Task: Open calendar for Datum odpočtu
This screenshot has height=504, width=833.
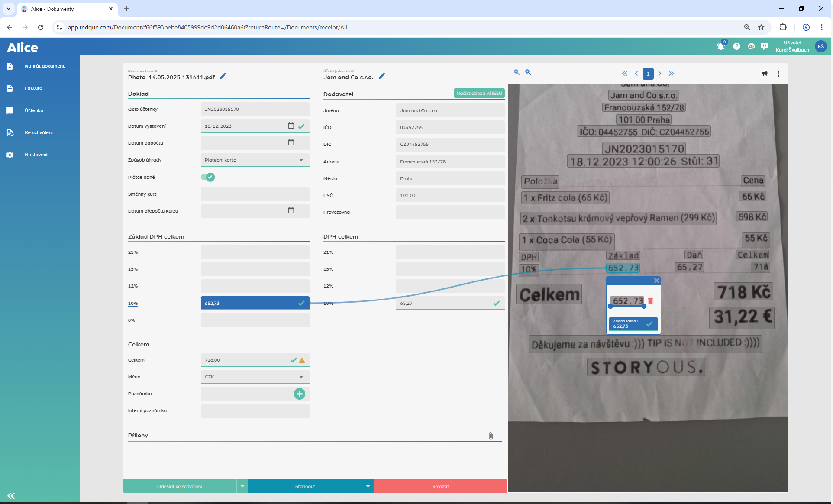Action: (291, 142)
